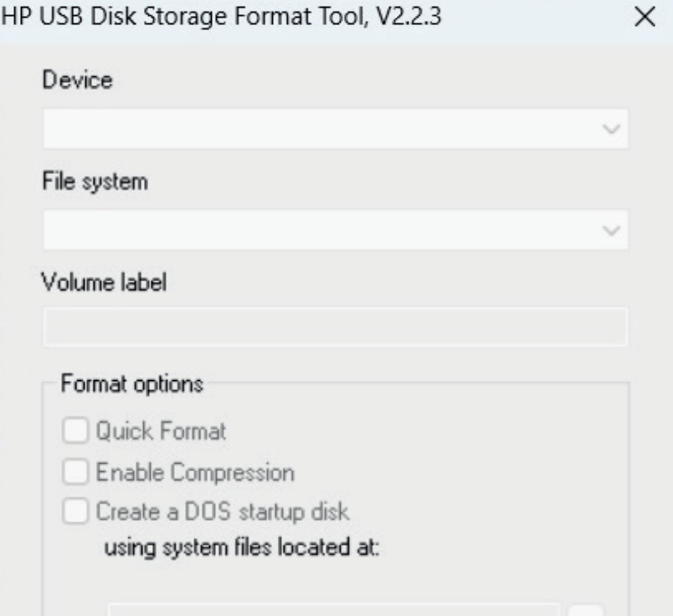673x616 pixels.
Task: Open the File system dropdown list
Action: [335, 229]
